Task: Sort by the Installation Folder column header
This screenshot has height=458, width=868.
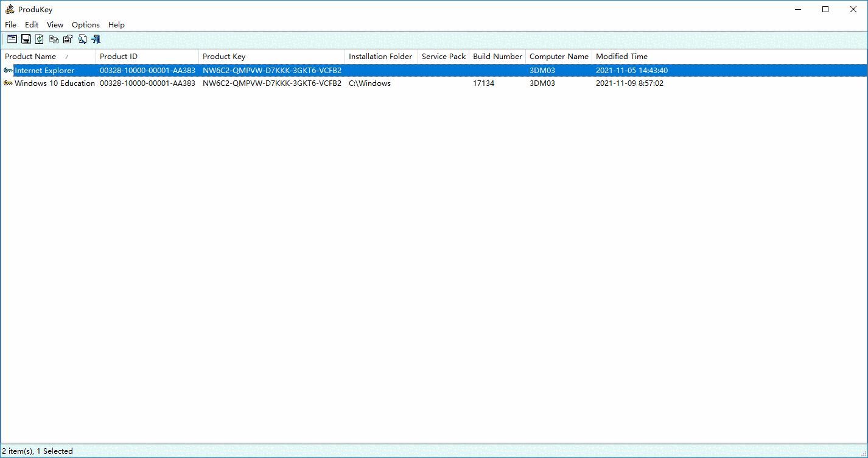Action: [x=382, y=57]
